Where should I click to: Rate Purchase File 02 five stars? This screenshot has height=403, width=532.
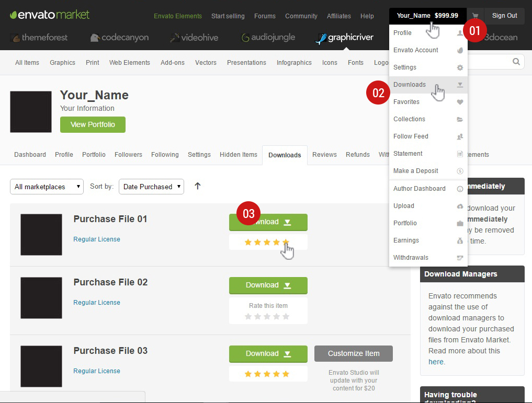286,316
